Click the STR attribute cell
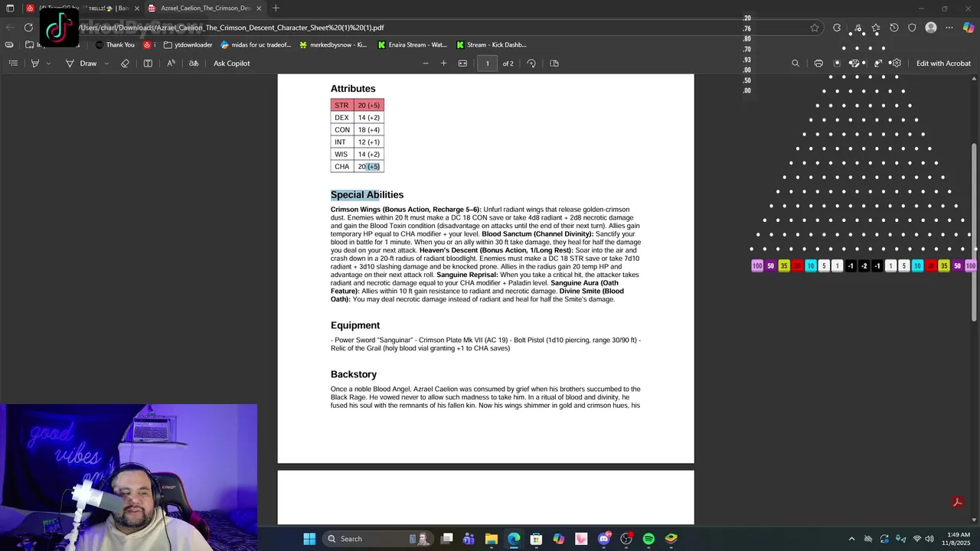980x551 pixels. click(x=341, y=106)
